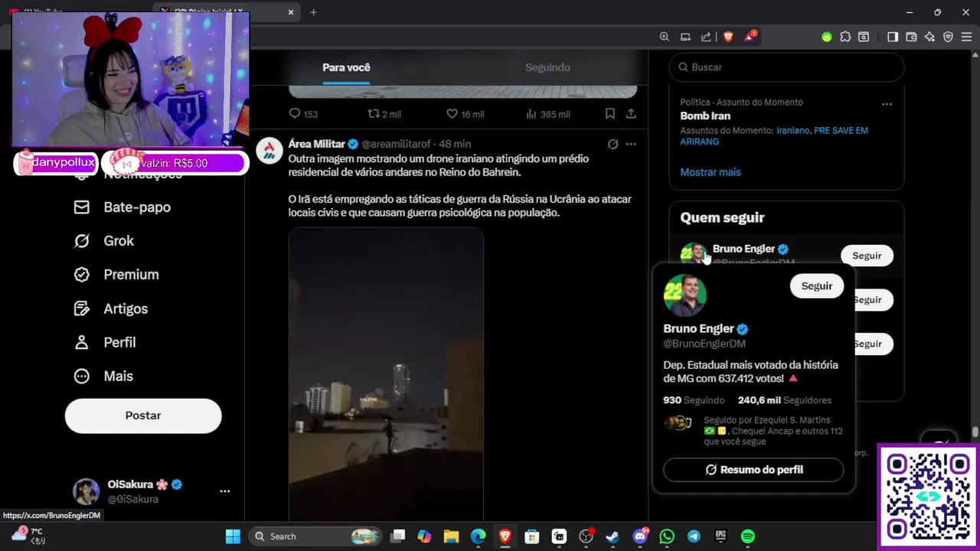
Task: Open Discord from the taskbar
Action: point(640,536)
